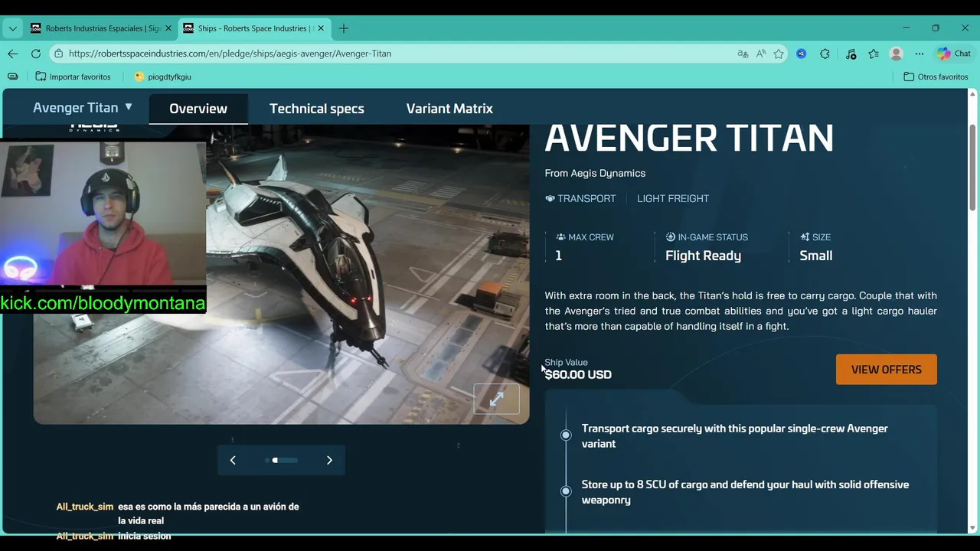Image resolution: width=980 pixels, height=551 pixels.
Task: Click the Flight Ready status value
Action: [x=703, y=256]
